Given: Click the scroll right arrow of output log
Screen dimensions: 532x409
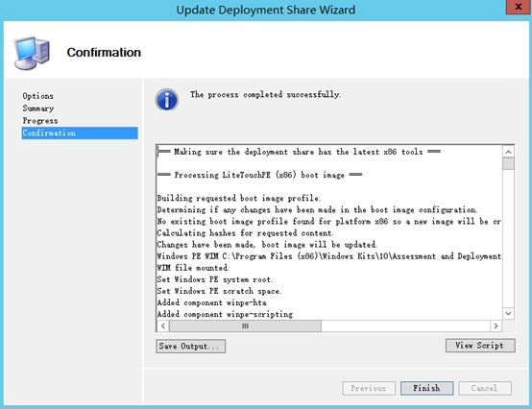Looking at the screenshot, I should coord(496,325).
